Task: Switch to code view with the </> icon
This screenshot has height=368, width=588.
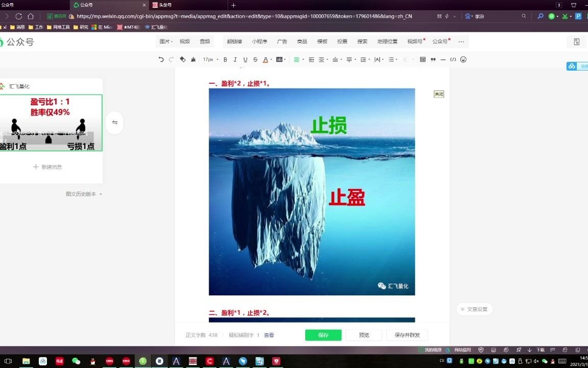Action: tap(453, 59)
